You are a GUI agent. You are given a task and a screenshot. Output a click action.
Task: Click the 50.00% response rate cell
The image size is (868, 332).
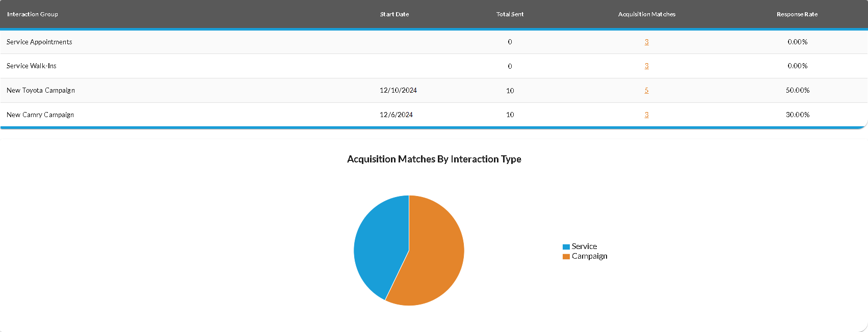[x=797, y=90]
